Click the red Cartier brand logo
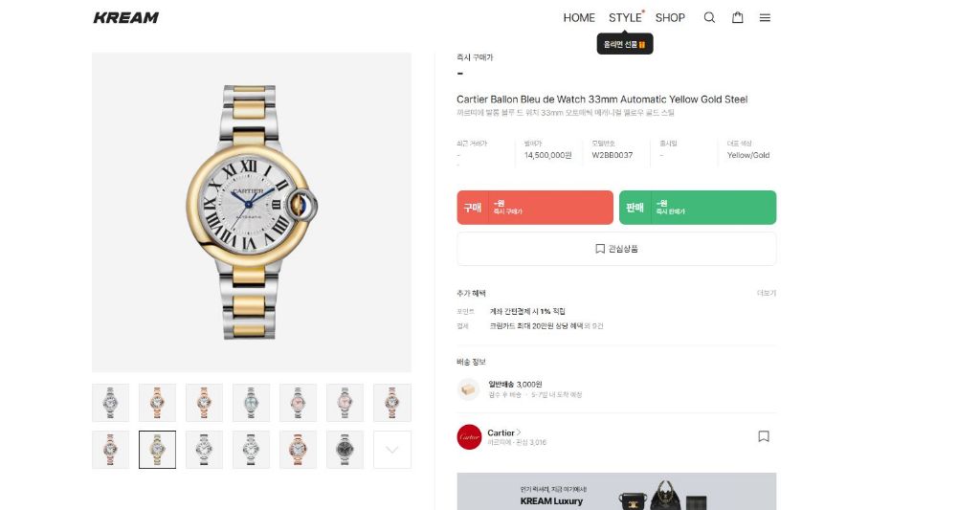980x510 pixels. [469, 436]
